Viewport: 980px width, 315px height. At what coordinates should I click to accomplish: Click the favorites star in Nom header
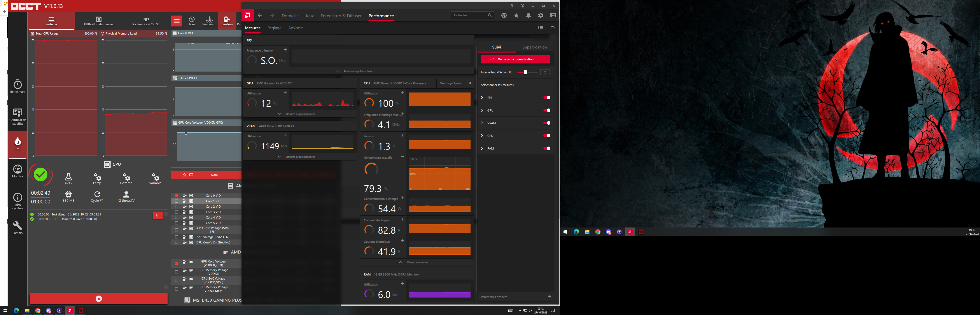pos(184,175)
